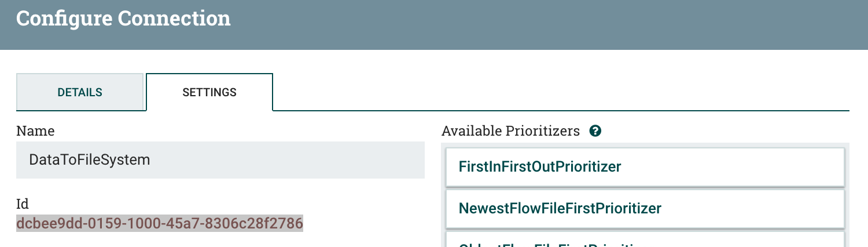Screen dimensions: 868x247
Task: Click the dcbee9dd-0159-1000 UUID text
Action: tap(81, 223)
